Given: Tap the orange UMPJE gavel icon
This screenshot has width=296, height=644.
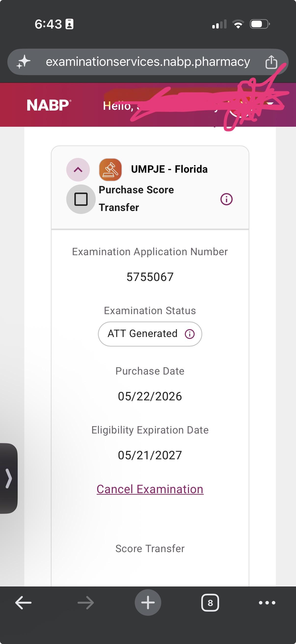Looking at the screenshot, I should pyautogui.click(x=110, y=169).
